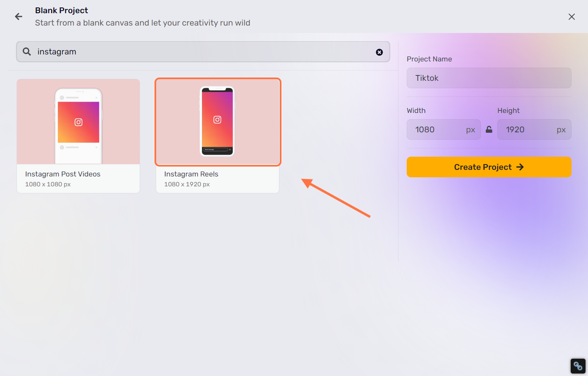Focus the Project Name field showing Tiktok
The width and height of the screenshot is (588, 376).
coord(489,78)
